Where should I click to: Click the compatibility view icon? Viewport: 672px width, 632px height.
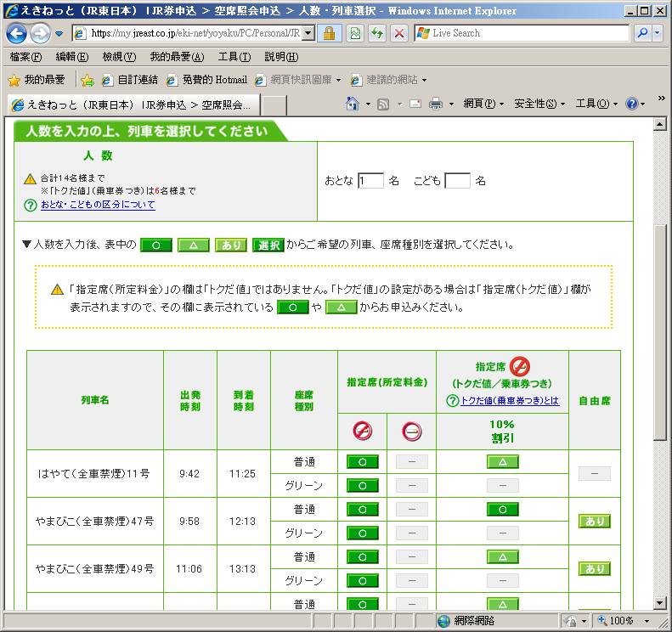click(x=355, y=33)
